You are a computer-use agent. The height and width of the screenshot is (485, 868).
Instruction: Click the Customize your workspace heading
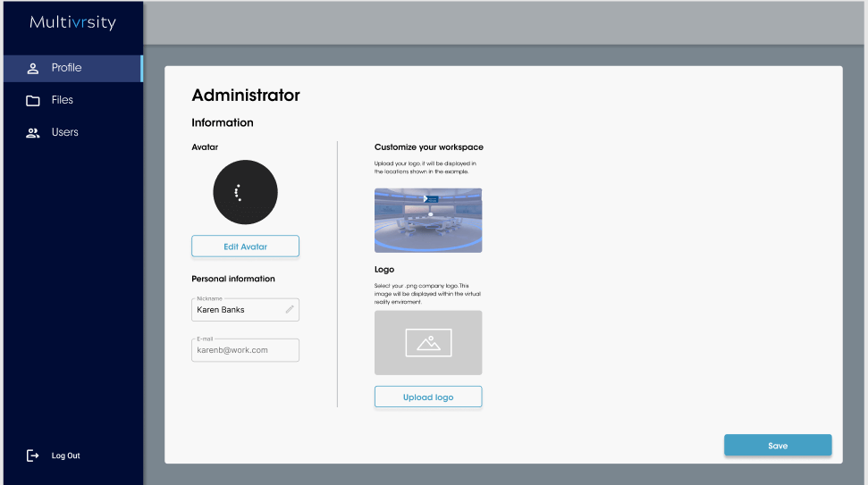point(428,147)
